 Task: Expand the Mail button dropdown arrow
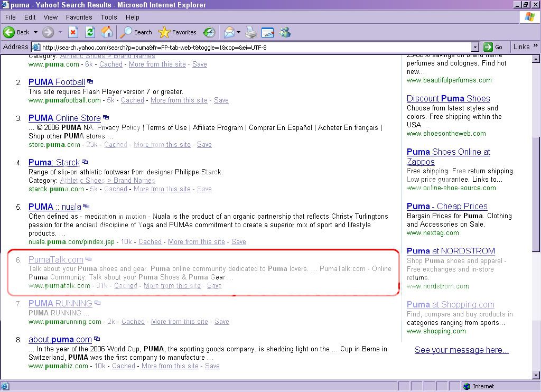tap(238, 32)
